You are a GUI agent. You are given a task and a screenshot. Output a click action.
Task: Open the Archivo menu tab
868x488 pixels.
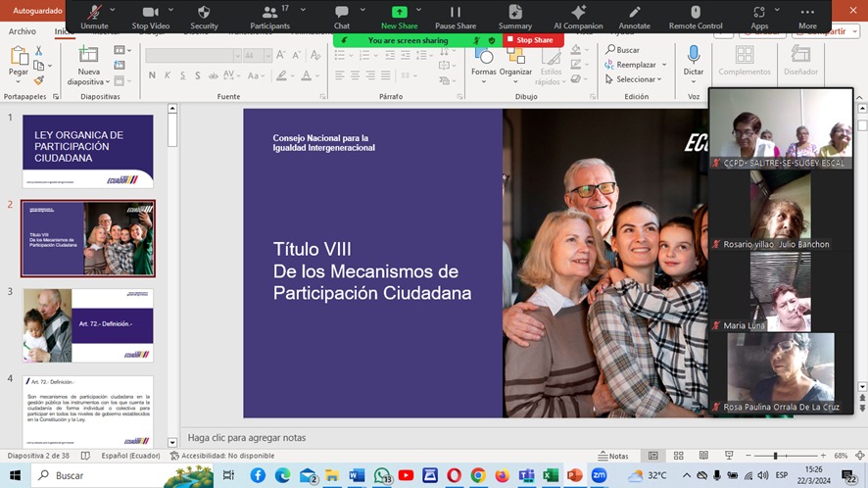[23, 31]
